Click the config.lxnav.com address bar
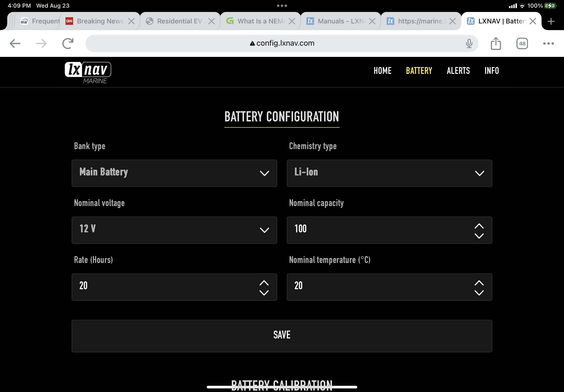The width and height of the screenshot is (564, 392). [x=282, y=44]
